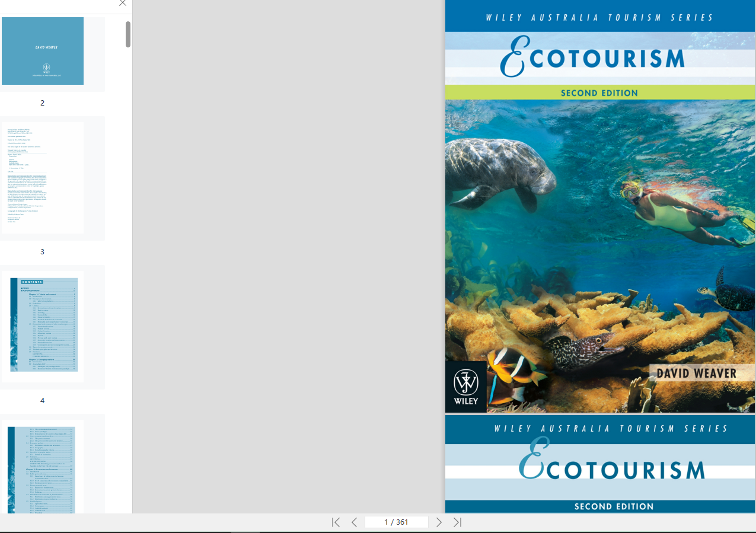This screenshot has width=756, height=533.
Task: Go to the next page
Action: 439,522
